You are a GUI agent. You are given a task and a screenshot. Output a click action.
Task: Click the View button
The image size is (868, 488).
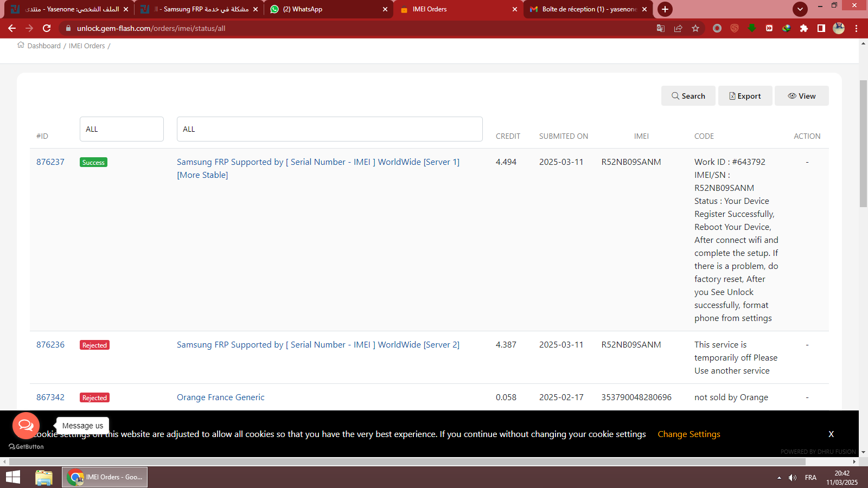[x=802, y=96]
